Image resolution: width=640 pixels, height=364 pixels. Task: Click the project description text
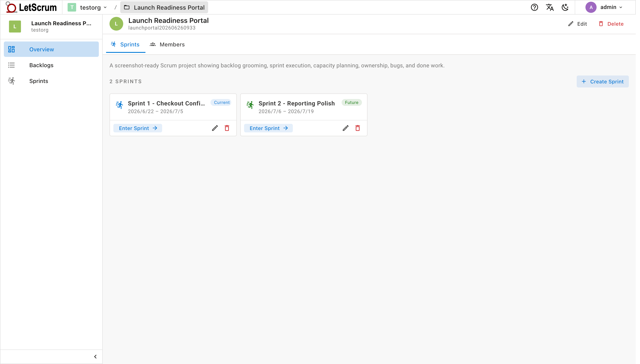[277, 65]
